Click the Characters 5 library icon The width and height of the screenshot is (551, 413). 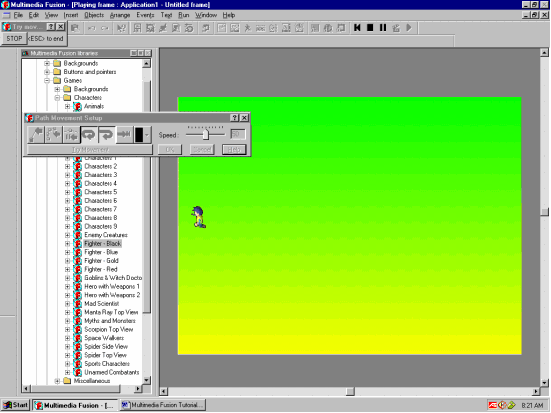[77, 192]
